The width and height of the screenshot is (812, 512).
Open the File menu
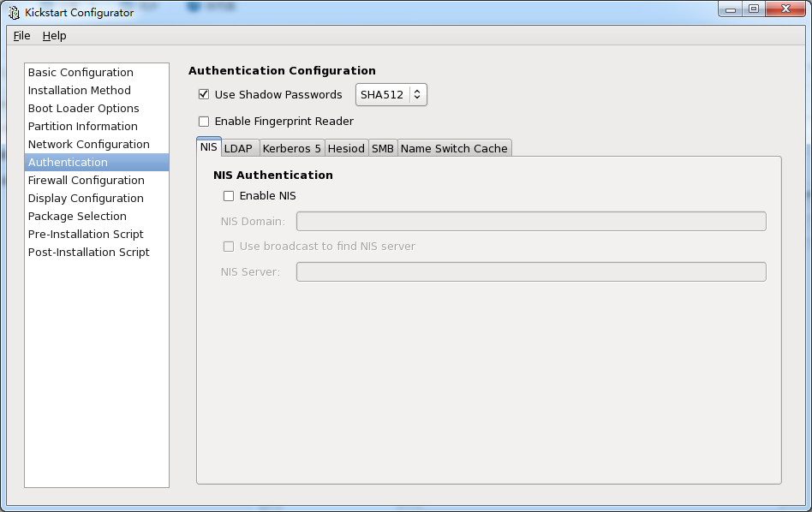[x=21, y=36]
